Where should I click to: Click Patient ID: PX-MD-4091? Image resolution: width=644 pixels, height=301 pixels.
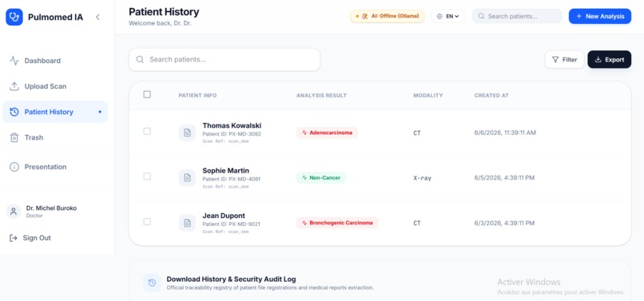[231, 180]
